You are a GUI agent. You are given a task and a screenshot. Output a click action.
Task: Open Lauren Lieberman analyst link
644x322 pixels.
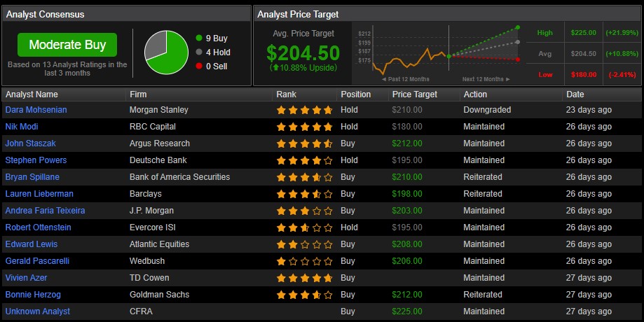tap(39, 194)
